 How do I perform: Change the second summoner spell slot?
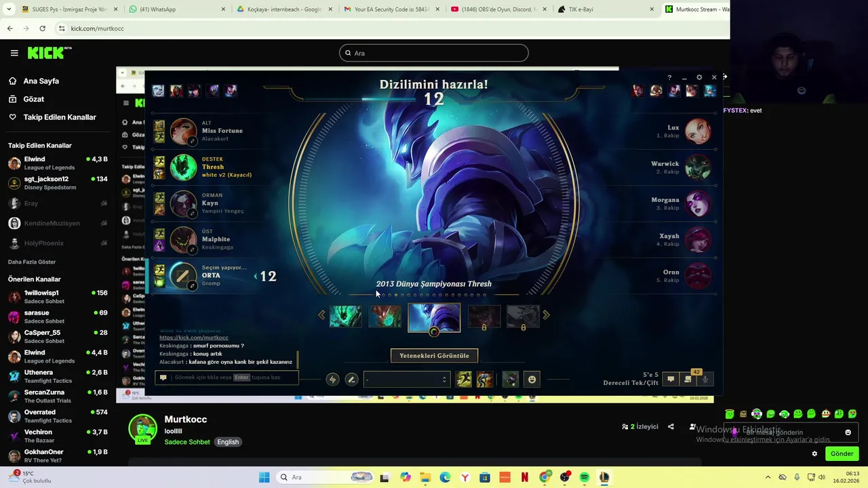[484, 380]
